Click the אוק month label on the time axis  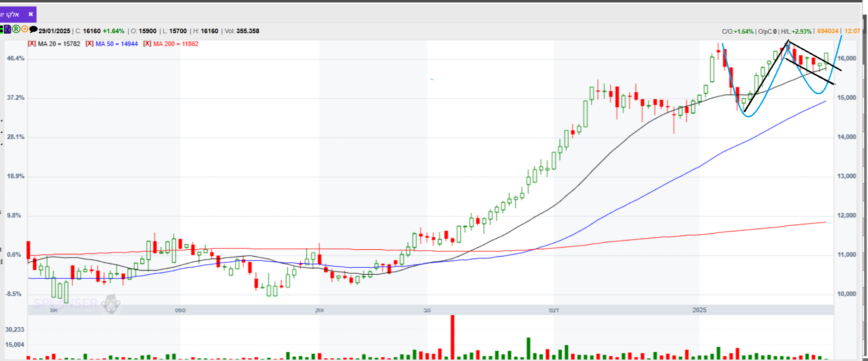click(320, 310)
